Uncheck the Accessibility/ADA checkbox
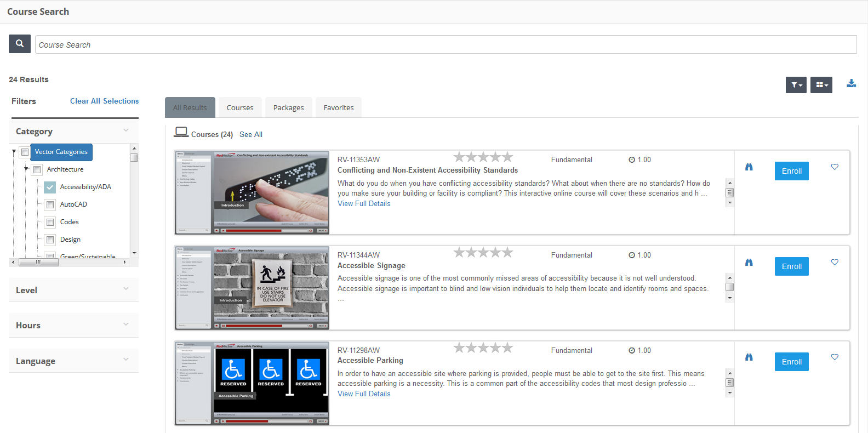 50,187
